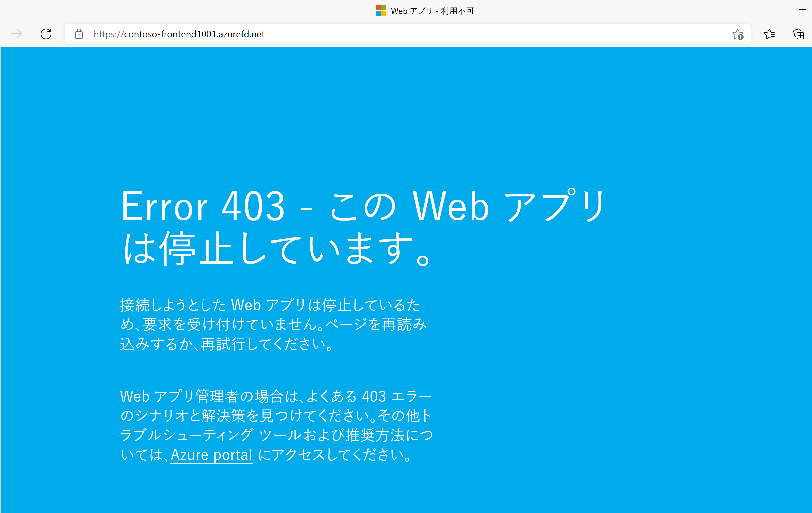Add this page to favorites star icon
The height and width of the screenshot is (513, 812).
coord(738,34)
